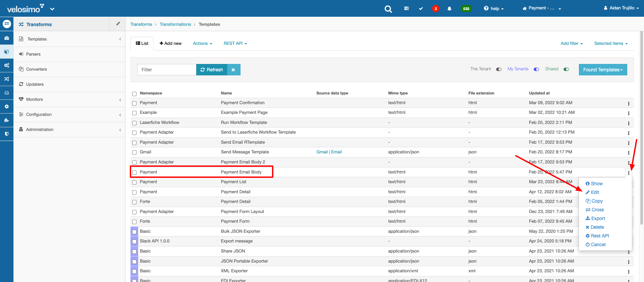644x282 pixels.
Task: Open the REST API dropdown
Action: pyautogui.click(x=235, y=44)
